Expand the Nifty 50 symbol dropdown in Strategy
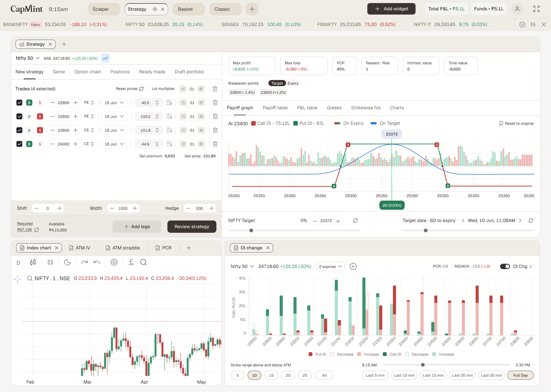 (x=38, y=58)
